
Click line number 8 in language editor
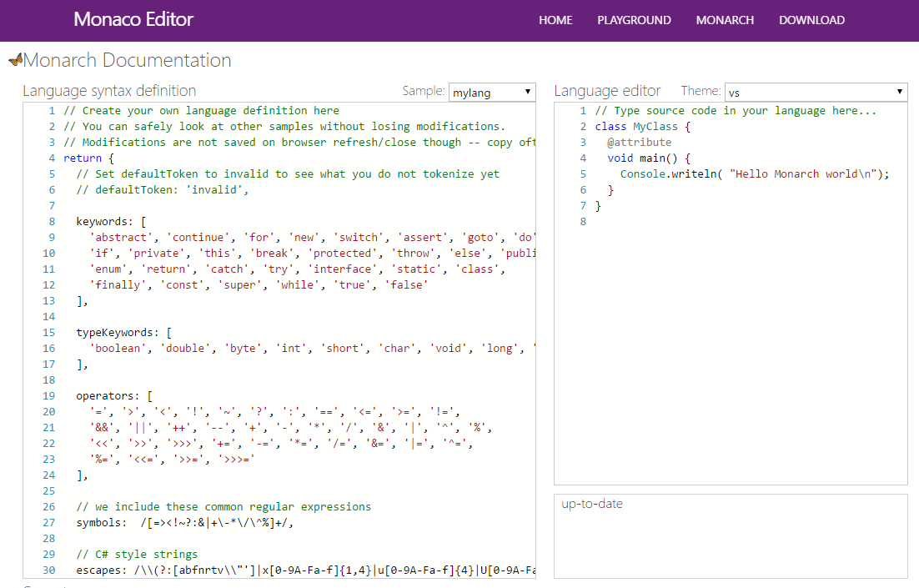pyautogui.click(x=583, y=222)
